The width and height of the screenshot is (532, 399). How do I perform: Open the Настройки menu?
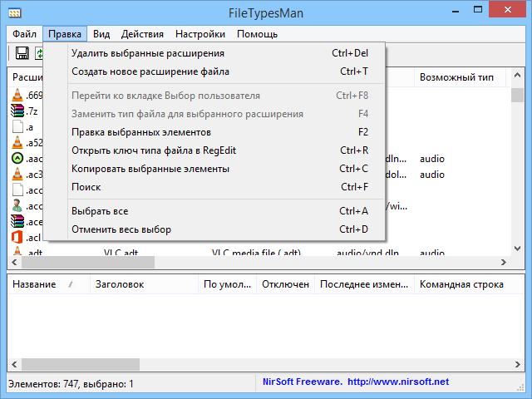pyautogui.click(x=199, y=34)
